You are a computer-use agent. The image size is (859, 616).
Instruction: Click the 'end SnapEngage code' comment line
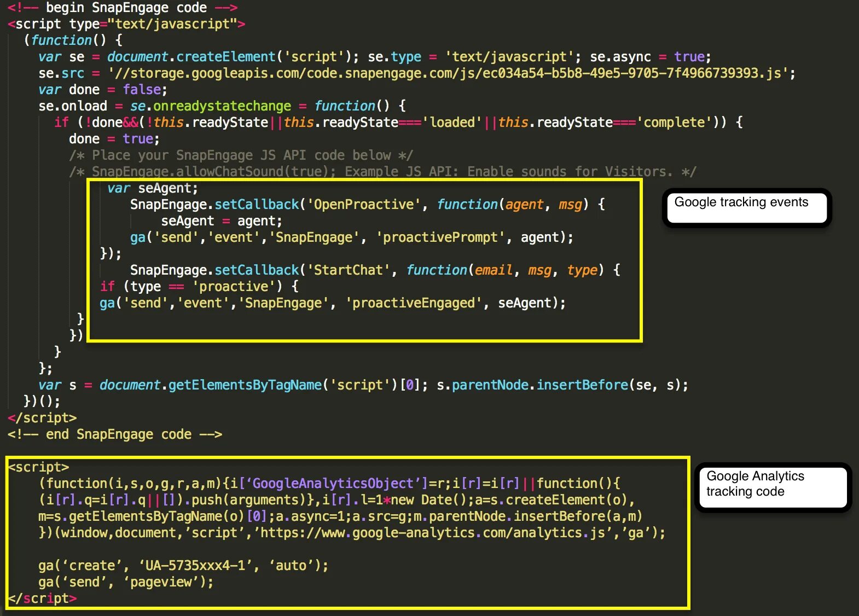click(115, 434)
